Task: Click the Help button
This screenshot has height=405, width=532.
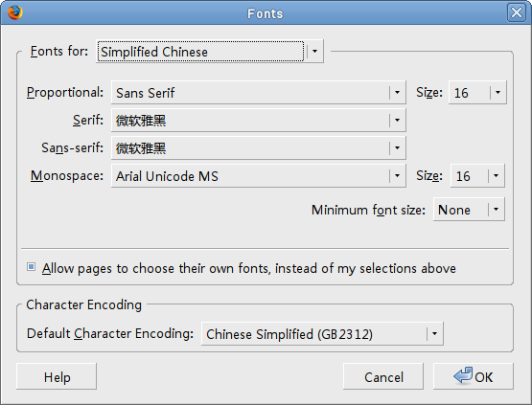Action: tap(57, 376)
